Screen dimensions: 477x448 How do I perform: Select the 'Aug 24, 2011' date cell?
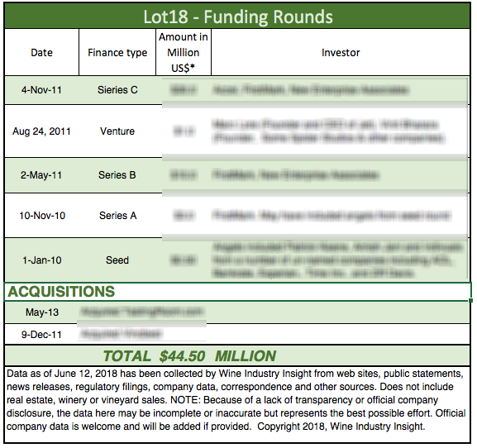[x=41, y=131]
